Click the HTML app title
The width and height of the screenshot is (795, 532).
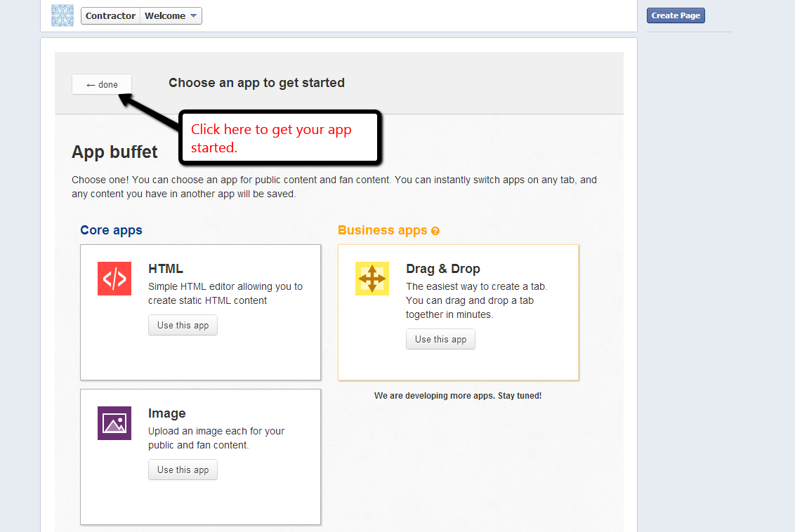coord(166,269)
